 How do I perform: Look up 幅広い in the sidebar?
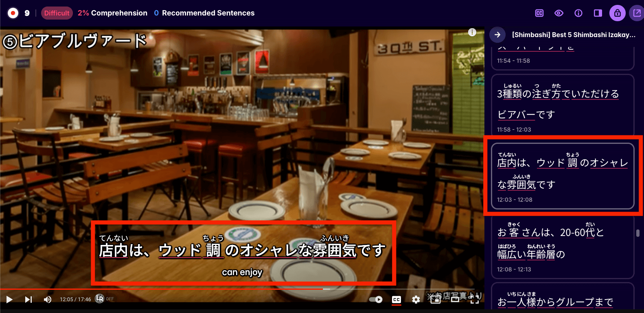pos(511,255)
